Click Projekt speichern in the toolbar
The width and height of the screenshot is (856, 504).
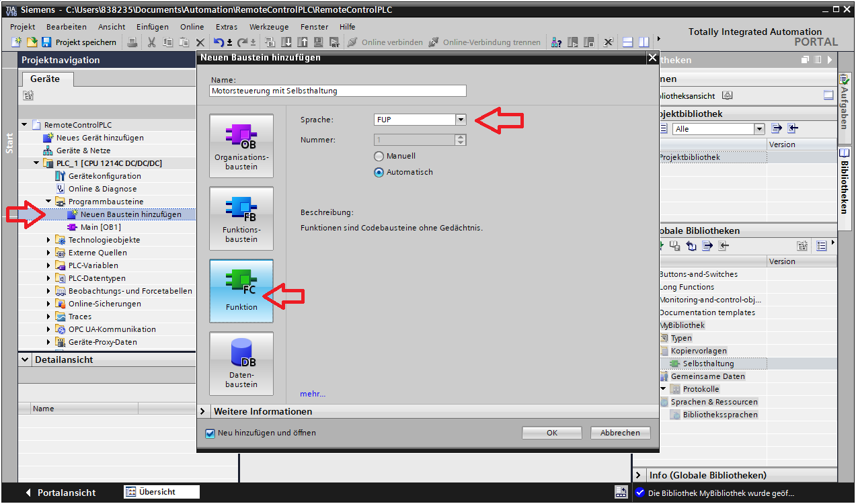(x=79, y=42)
